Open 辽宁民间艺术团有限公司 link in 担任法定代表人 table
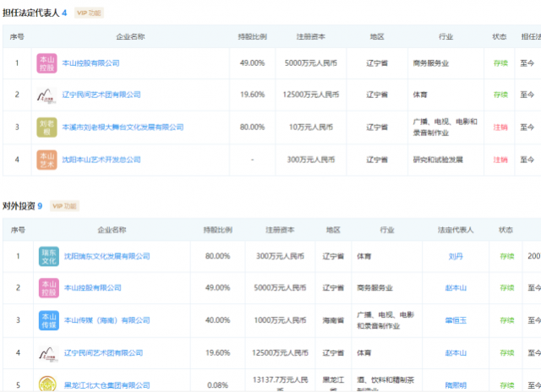Screen dimensions: 541x392 click(101, 95)
